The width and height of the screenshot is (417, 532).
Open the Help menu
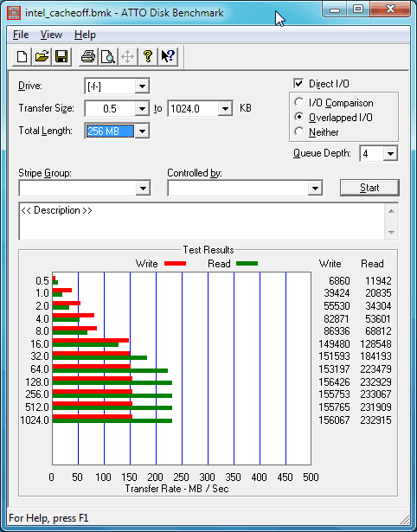85,35
